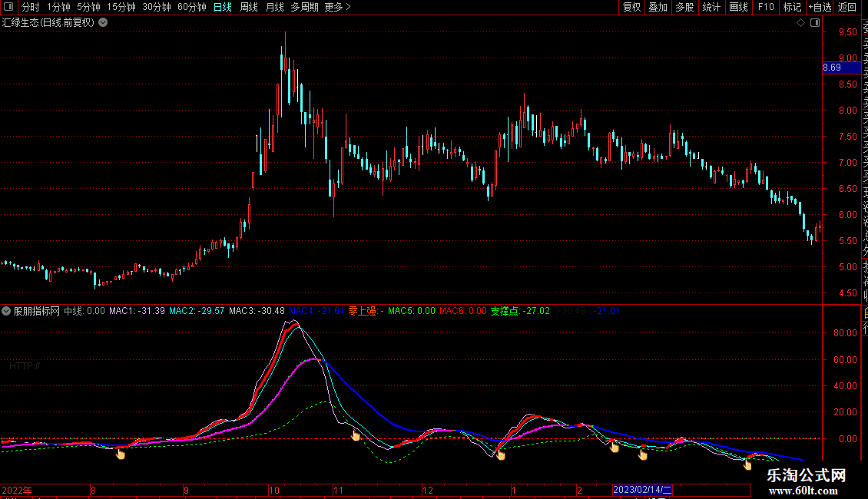Viewport: 868px width, 499px height.
Task: Open dropdown next to 汇绿生态(日线.前复权)
Action: pyautogui.click(x=103, y=23)
